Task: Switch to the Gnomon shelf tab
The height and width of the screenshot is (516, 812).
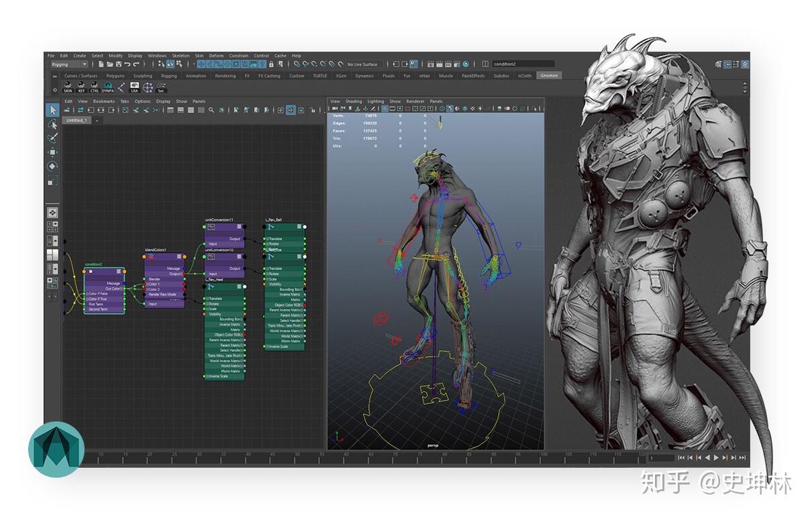Action: point(548,76)
